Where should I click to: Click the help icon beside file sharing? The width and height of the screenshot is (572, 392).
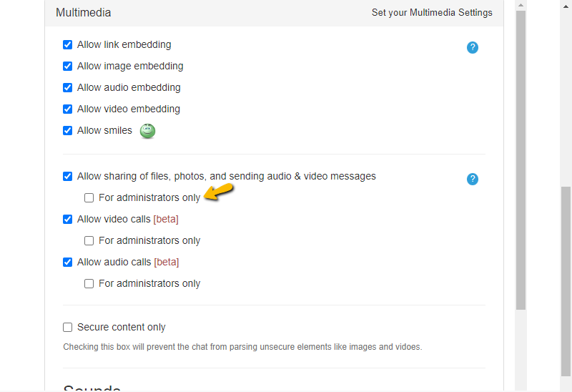coord(472,179)
